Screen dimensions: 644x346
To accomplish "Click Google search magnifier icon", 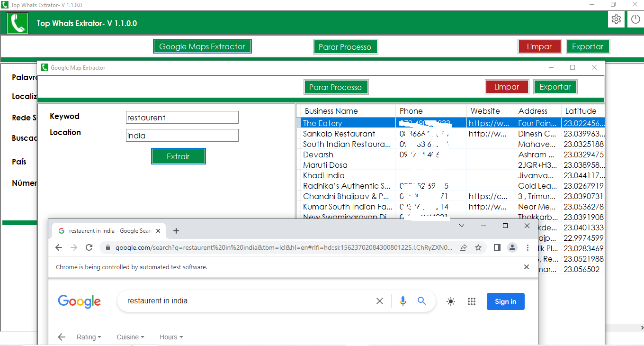I will tap(421, 301).
